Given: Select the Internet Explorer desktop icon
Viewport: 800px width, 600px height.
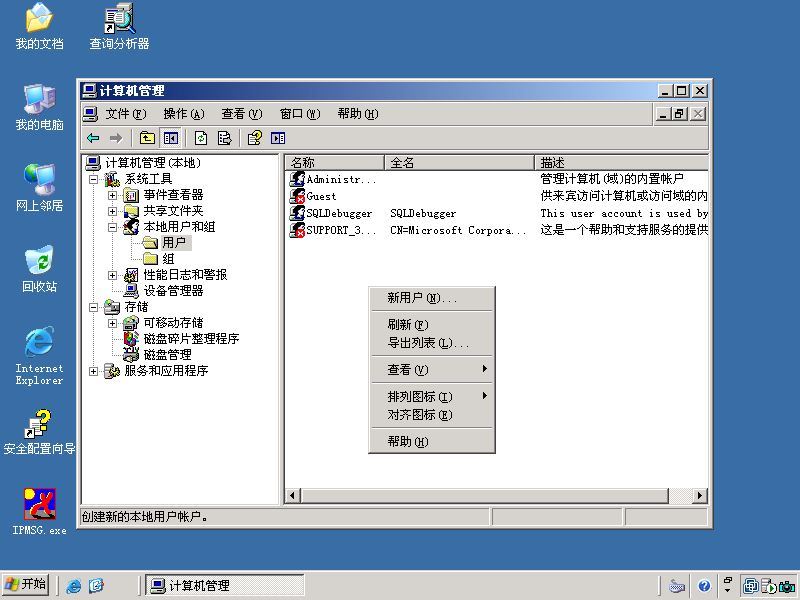Looking at the screenshot, I should [x=39, y=356].
